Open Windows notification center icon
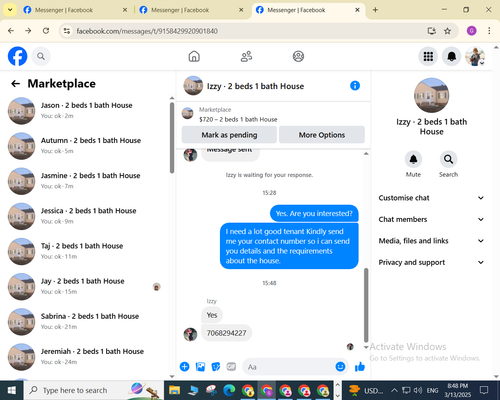Viewport: 500px width, 400px height. 484,390
